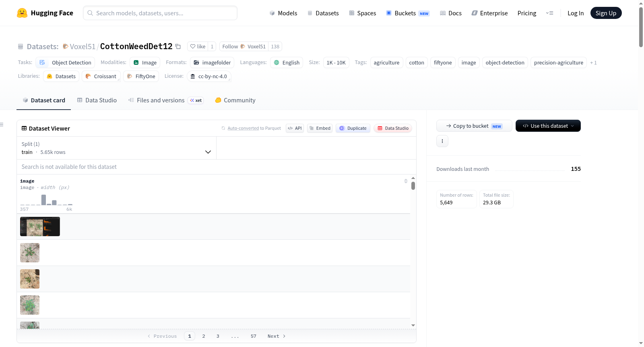
Task: Select the Object Detection task tag
Action: (65, 62)
